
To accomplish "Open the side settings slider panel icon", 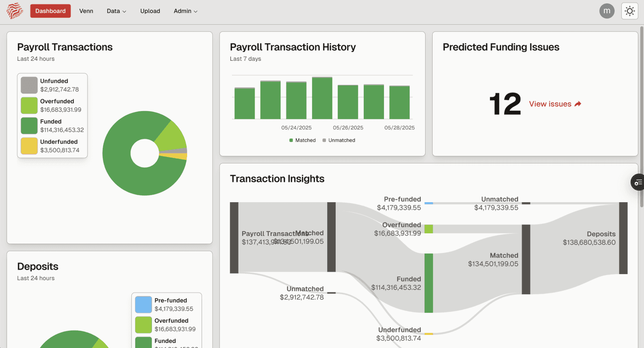I will (637, 183).
